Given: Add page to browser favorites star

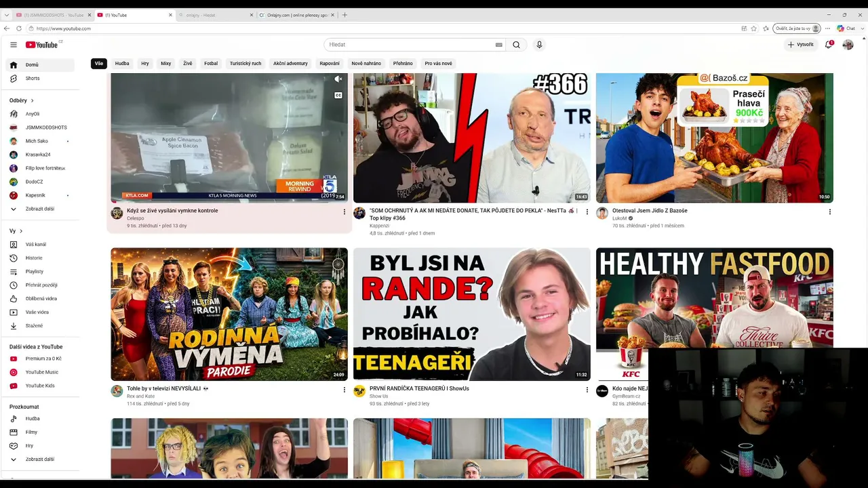Looking at the screenshot, I should tap(754, 28).
